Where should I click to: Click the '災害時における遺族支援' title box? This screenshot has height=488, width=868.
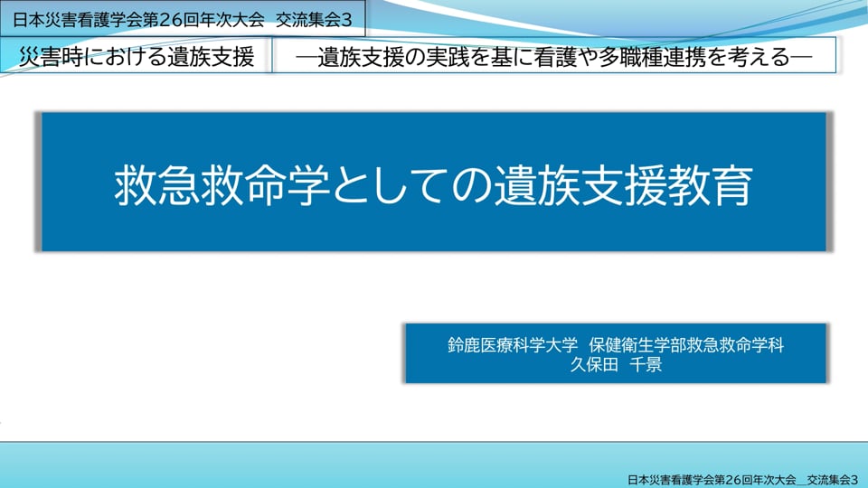137,56
